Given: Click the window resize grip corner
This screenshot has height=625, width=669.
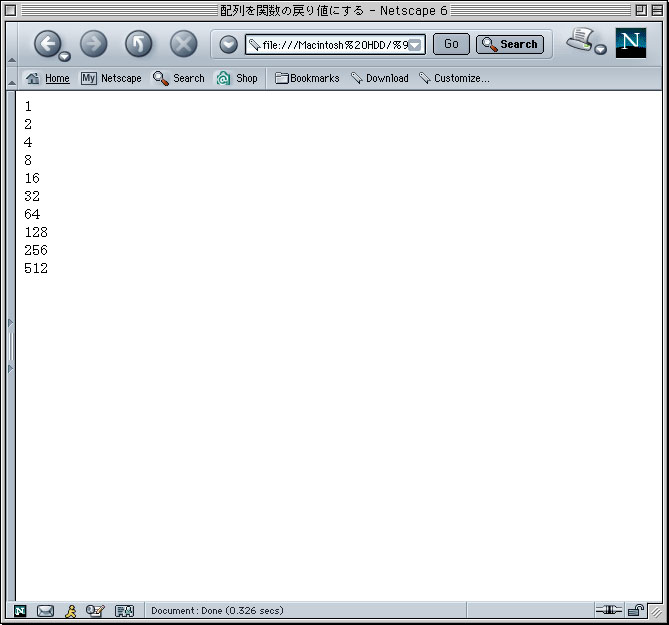Looking at the screenshot, I should pyautogui.click(x=656, y=612).
